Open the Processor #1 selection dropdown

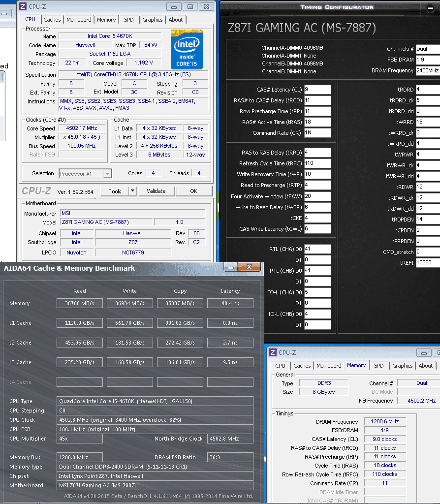pyautogui.click(x=85, y=174)
